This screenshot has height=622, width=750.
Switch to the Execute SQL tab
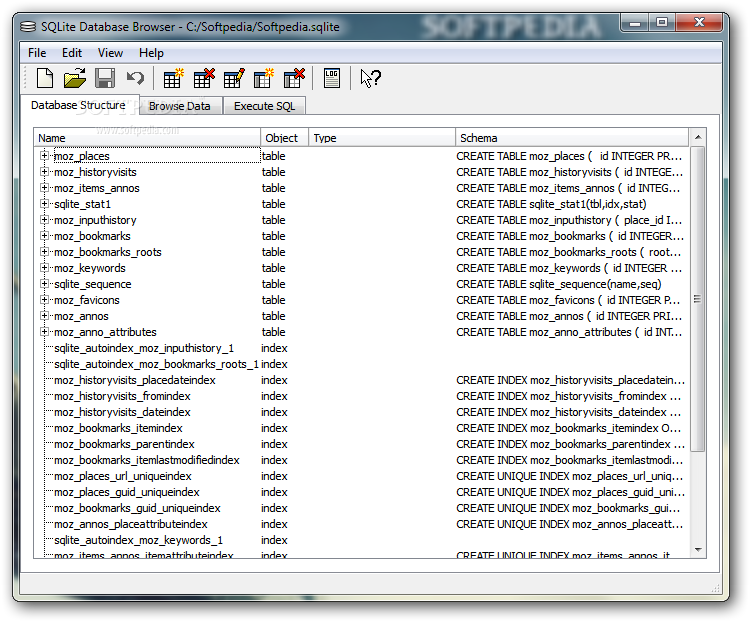pyautogui.click(x=264, y=106)
